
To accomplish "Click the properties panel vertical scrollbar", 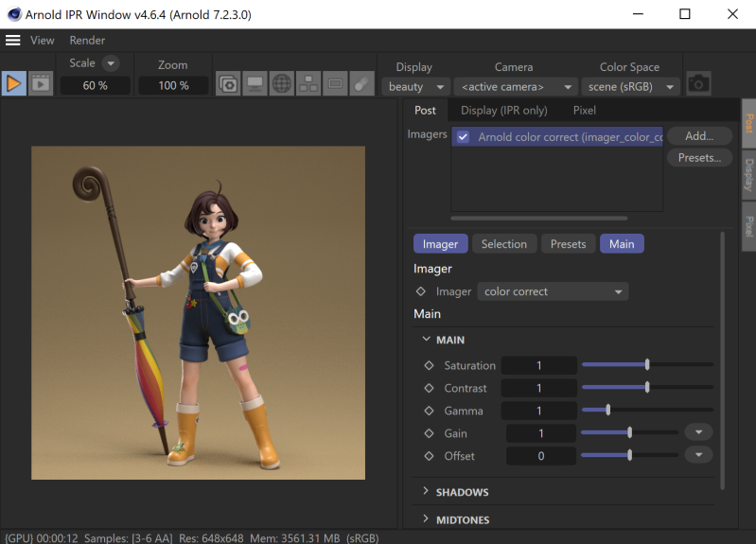I will click(722, 360).
